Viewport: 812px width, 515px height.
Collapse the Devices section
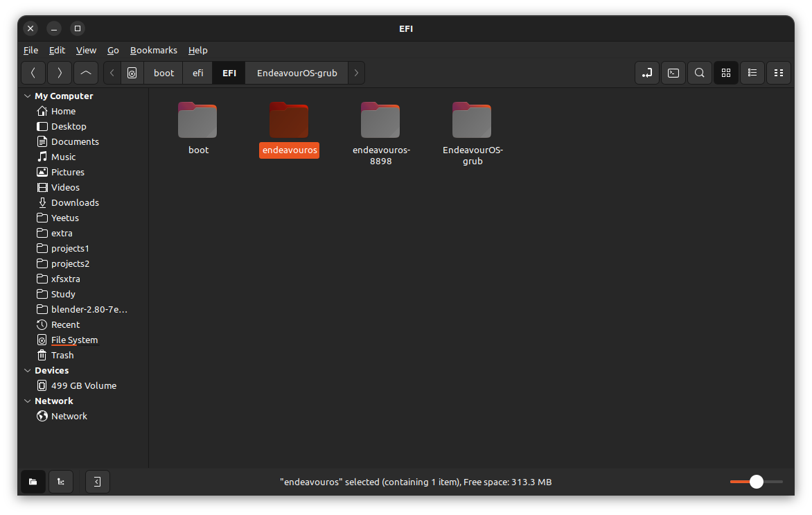coord(28,371)
